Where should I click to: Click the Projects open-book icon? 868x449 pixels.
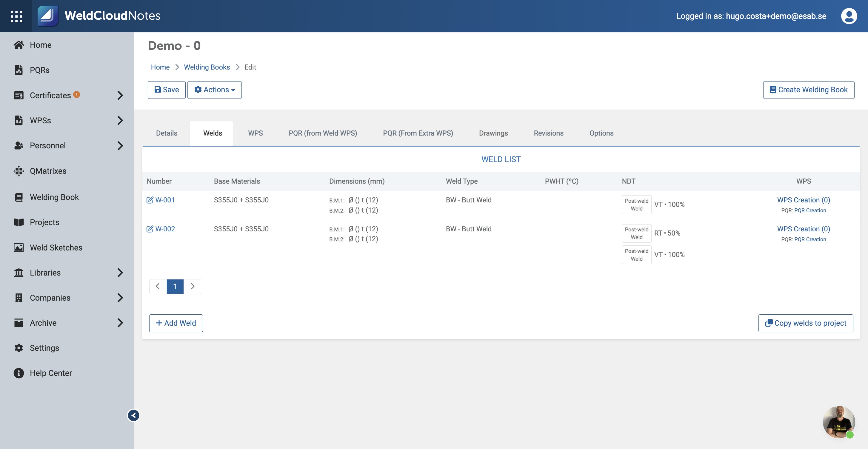(x=19, y=222)
